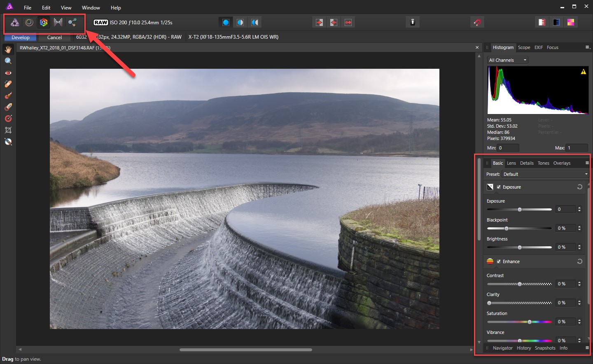Switch to the Liquify persona icon

point(29,23)
